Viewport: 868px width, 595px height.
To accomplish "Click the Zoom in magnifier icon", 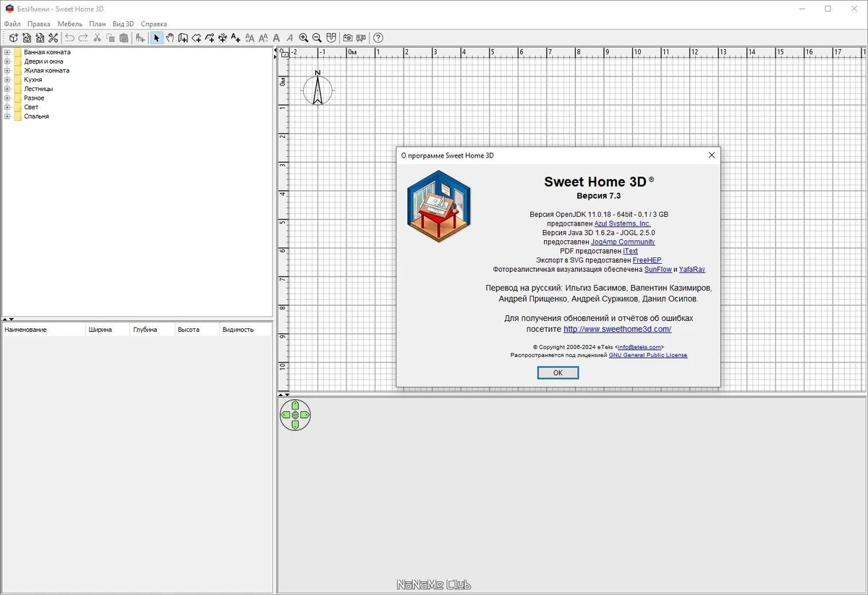I will pos(303,38).
